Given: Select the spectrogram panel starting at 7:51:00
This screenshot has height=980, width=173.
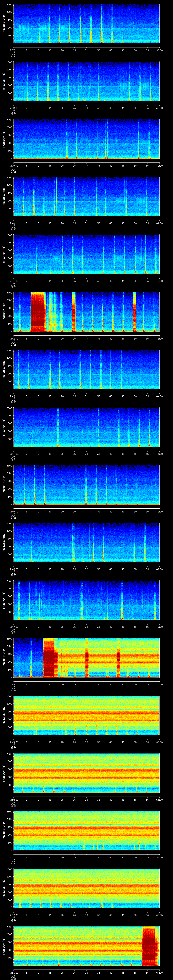Looking at the screenshot, I should pos(87,831).
